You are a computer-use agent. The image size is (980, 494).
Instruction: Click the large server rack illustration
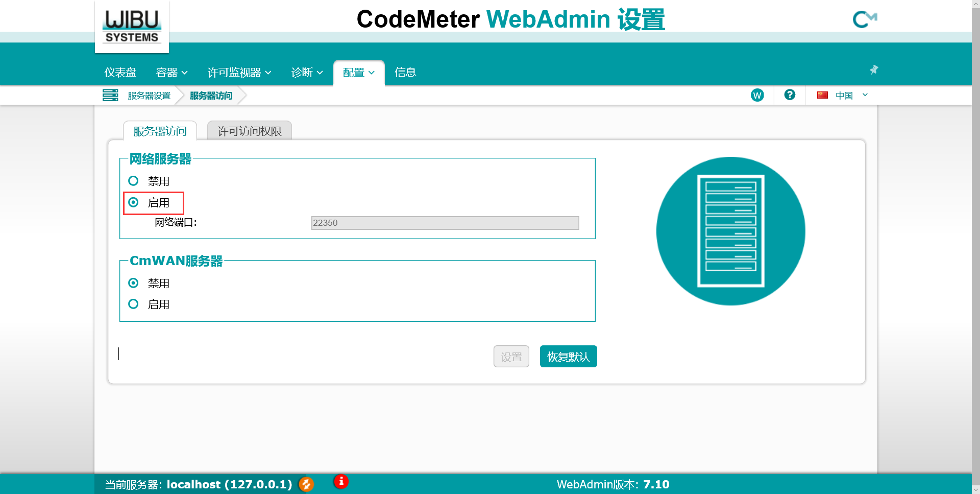(x=731, y=231)
